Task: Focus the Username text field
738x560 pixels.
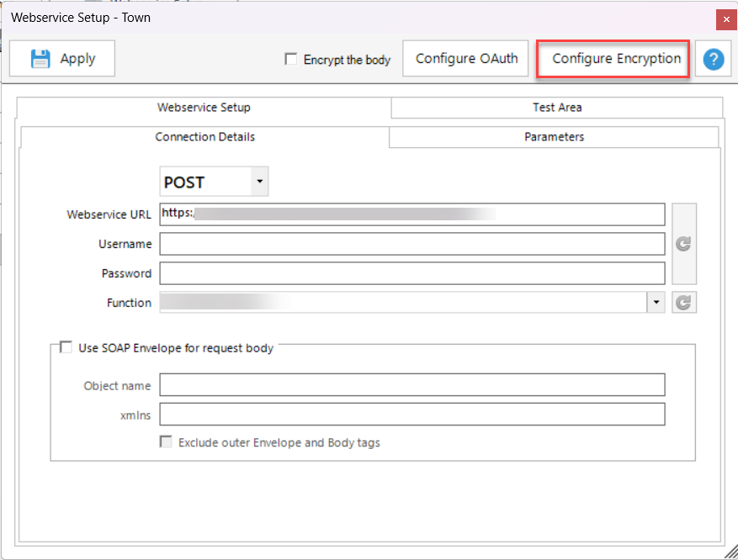Action: point(412,244)
